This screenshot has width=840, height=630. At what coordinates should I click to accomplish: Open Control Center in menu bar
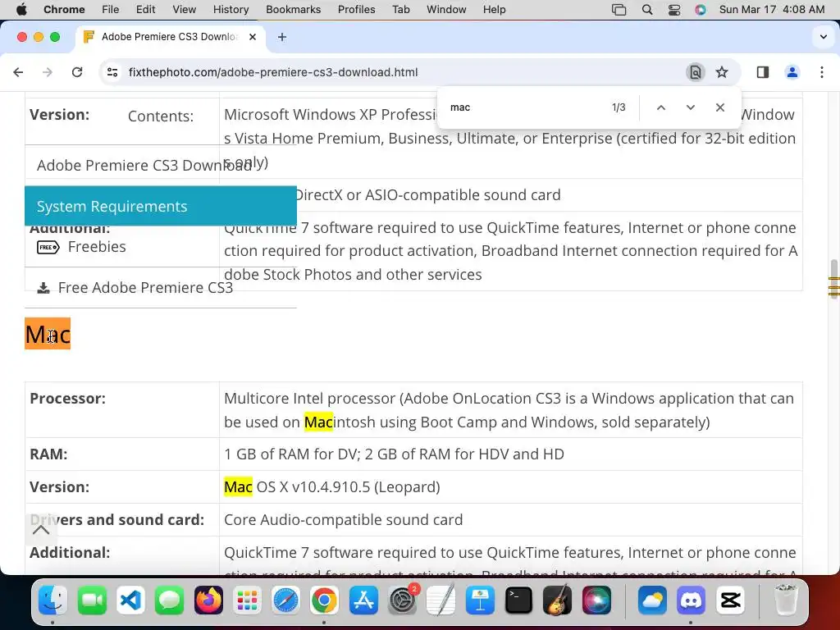point(674,10)
